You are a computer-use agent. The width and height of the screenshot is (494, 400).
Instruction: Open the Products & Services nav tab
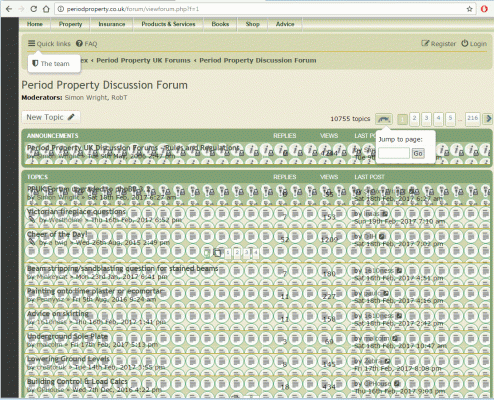(x=168, y=24)
